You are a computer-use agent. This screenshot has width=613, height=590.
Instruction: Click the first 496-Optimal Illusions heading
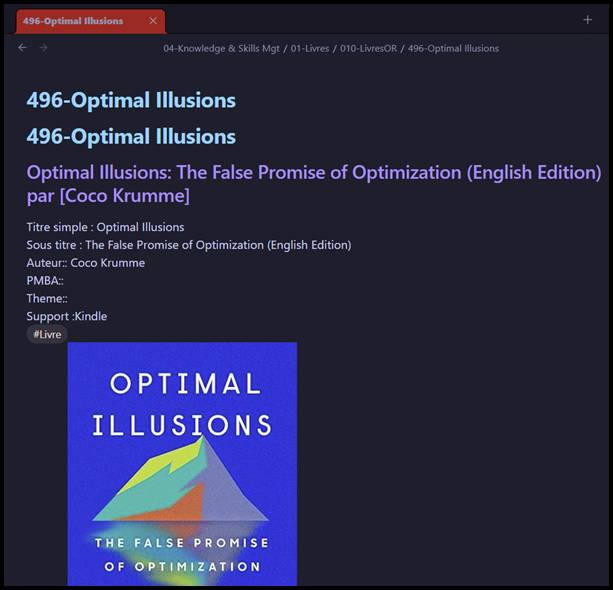[131, 100]
